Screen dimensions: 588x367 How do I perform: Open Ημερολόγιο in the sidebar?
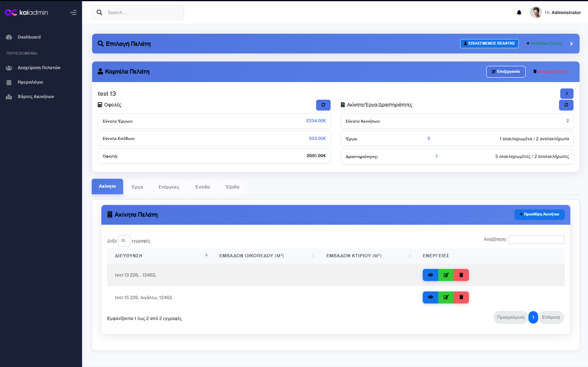[x=30, y=82]
